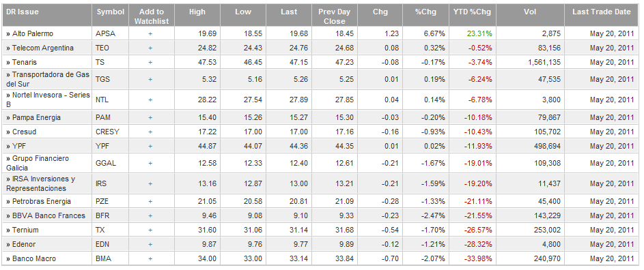This screenshot has height=270, width=644.
Task: Click the Symbol column header
Action: (x=111, y=12)
